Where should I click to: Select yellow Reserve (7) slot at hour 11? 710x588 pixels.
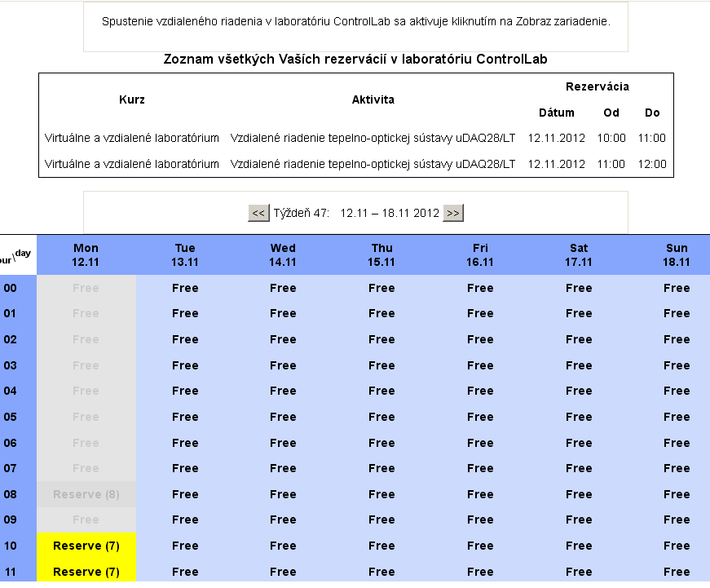86,572
